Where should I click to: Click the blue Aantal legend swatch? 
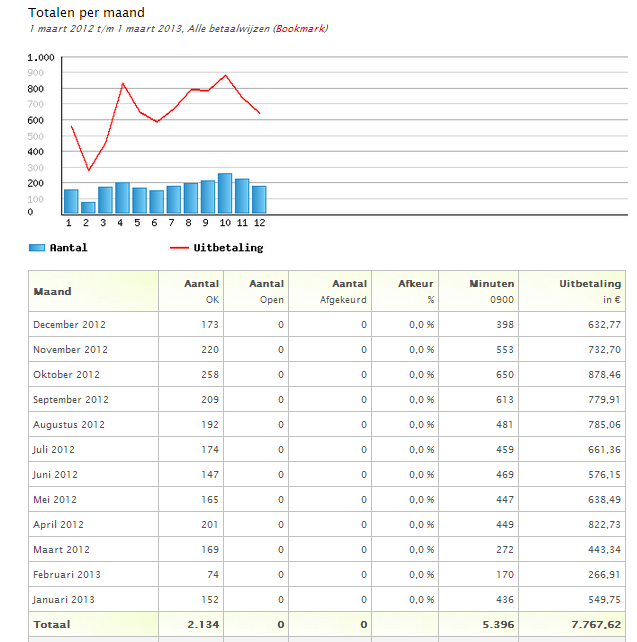tap(37, 248)
